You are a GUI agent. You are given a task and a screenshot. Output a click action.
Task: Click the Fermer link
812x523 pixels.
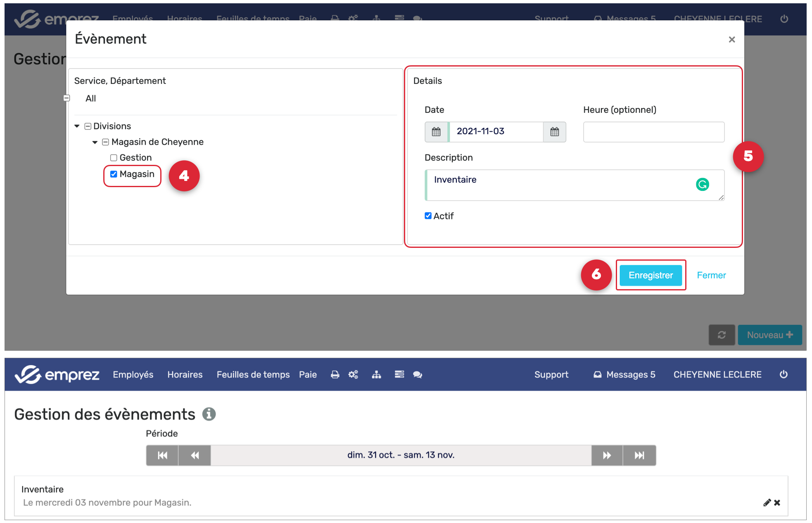tap(711, 275)
